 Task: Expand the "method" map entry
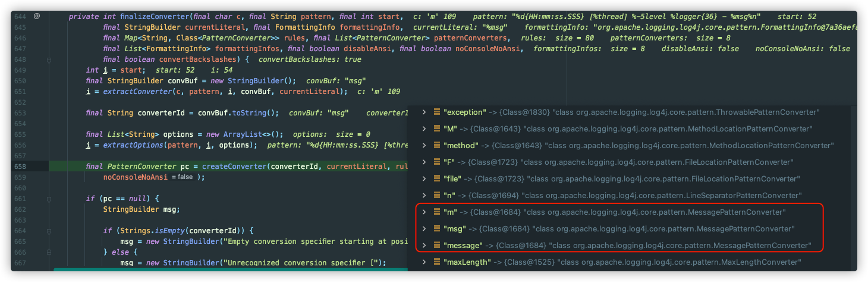pyautogui.click(x=424, y=145)
